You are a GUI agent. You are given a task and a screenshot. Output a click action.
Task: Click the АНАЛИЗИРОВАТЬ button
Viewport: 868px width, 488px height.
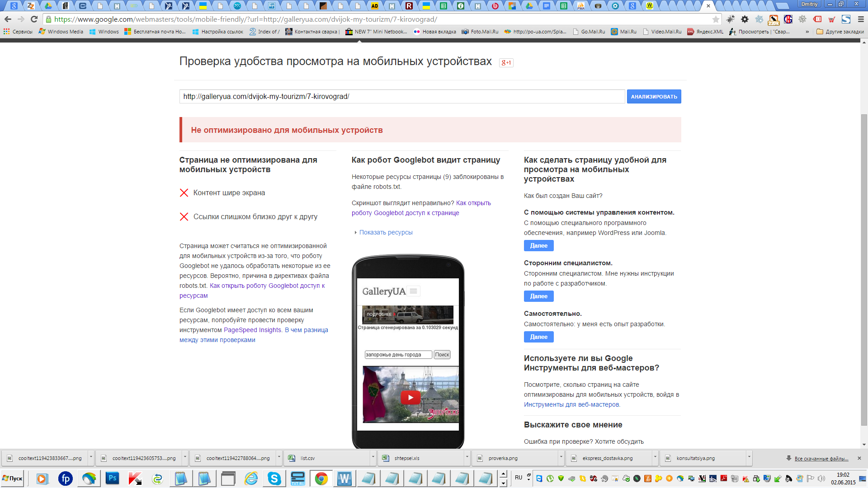click(654, 96)
